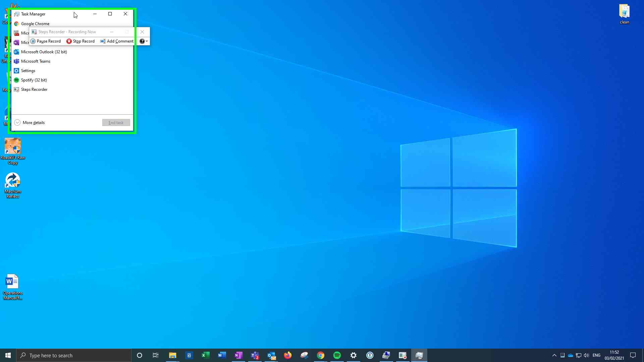The height and width of the screenshot is (362, 644).
Task: Select Microsoft Outlook (32 bit) task
Action: point(44,52)
